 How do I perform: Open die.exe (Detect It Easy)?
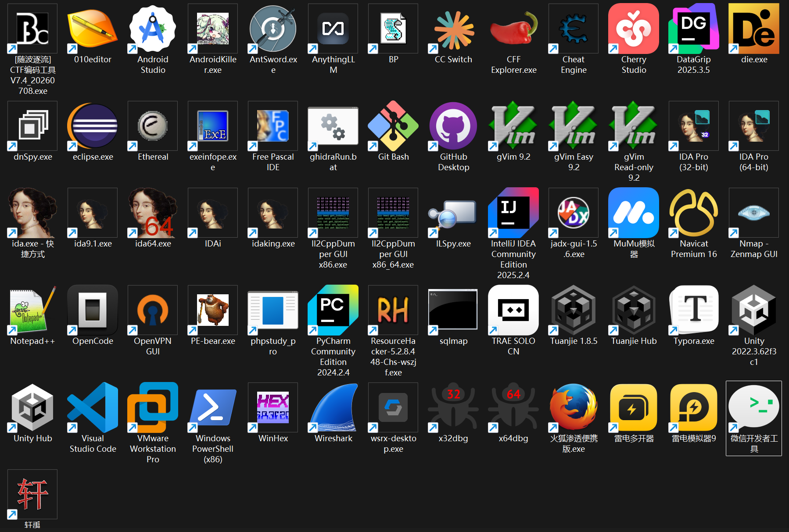coord(754,29)
